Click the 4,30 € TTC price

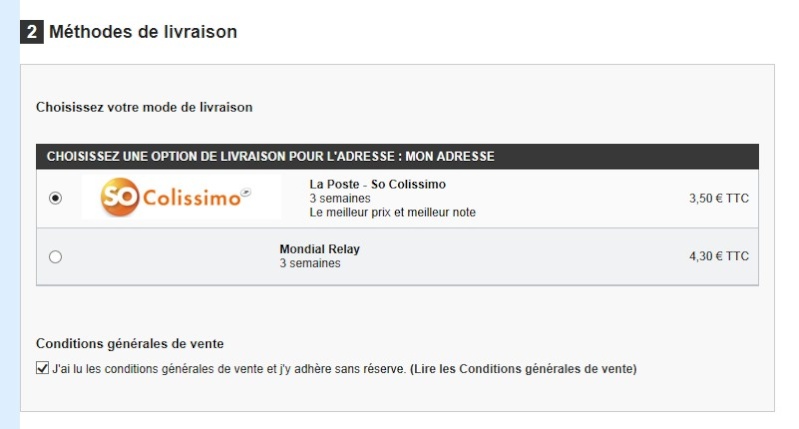coord(719,256)
